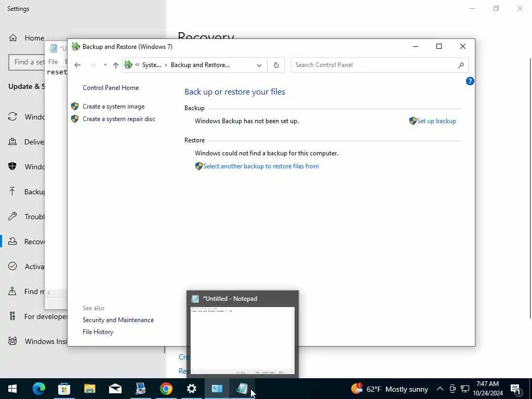Switch to Settings gear on taskbar
The width and height of the screenshot is (532, 399).
[x=191, y=389]
